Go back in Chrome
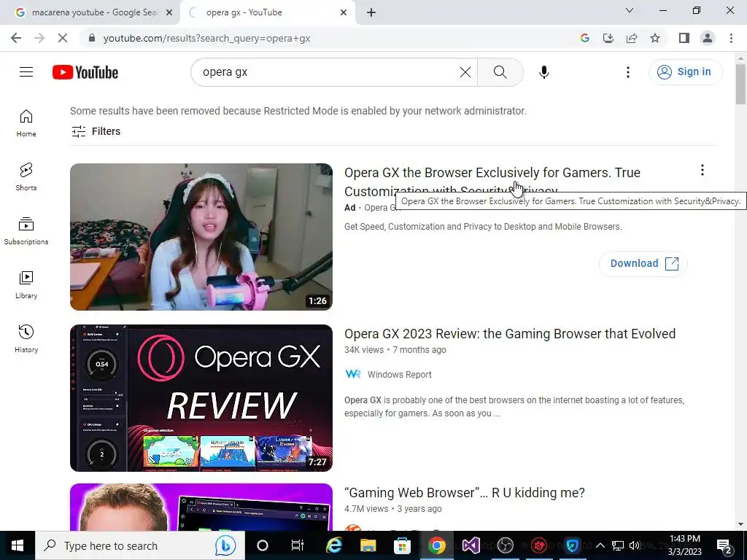This screenshot has width=747, height=560. [16, 38]
